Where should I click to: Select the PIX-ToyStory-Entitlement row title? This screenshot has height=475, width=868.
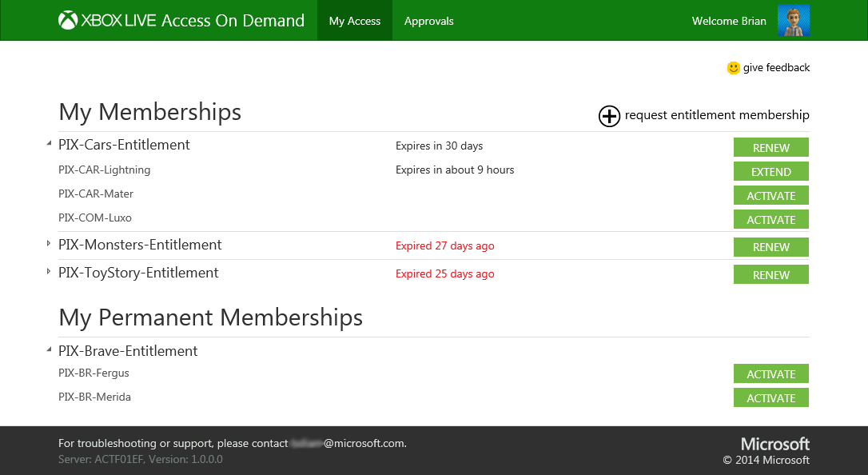[138, 273]
